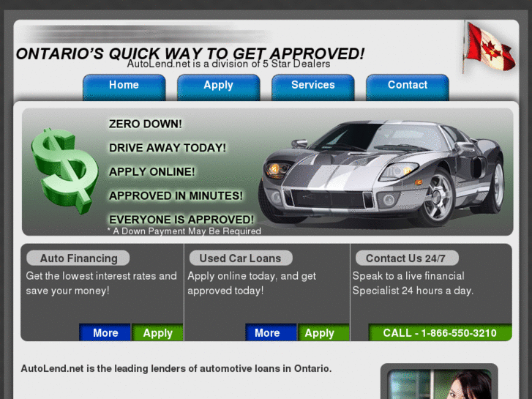The height and width of the screenshot is (399, 532).
Task: Click the silver sports car image
Action: tap(381, 173)
